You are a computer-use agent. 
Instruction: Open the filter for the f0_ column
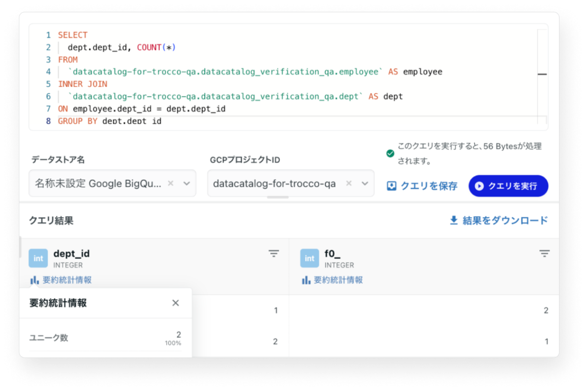[544, 254]
